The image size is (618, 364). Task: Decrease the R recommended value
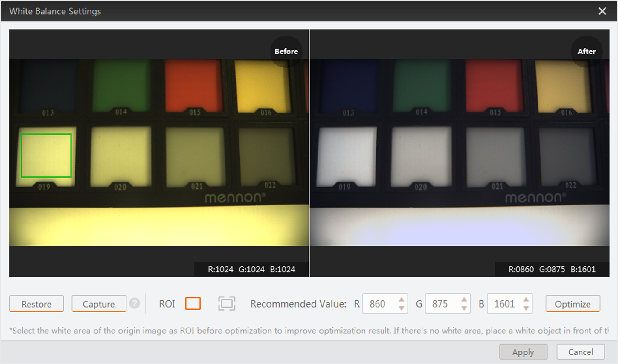point(402,308)
